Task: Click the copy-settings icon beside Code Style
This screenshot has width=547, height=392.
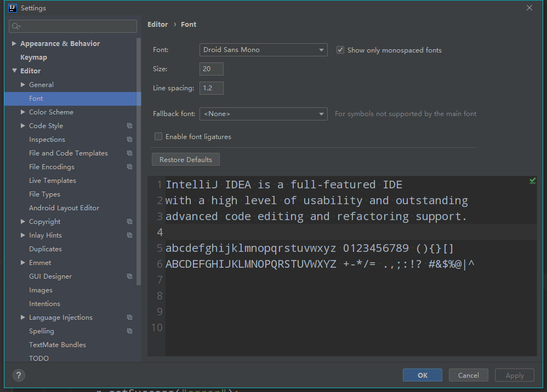Action: (x=129, y=125)
